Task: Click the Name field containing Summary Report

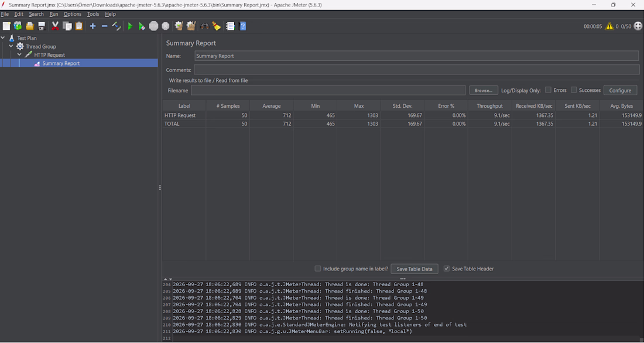Action: 416,56
